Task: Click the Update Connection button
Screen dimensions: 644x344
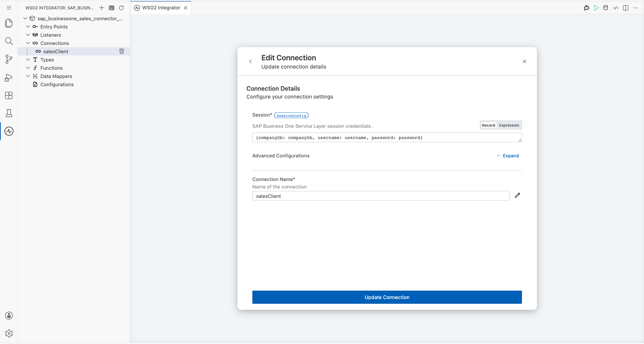Action: (x=387, y=297)
